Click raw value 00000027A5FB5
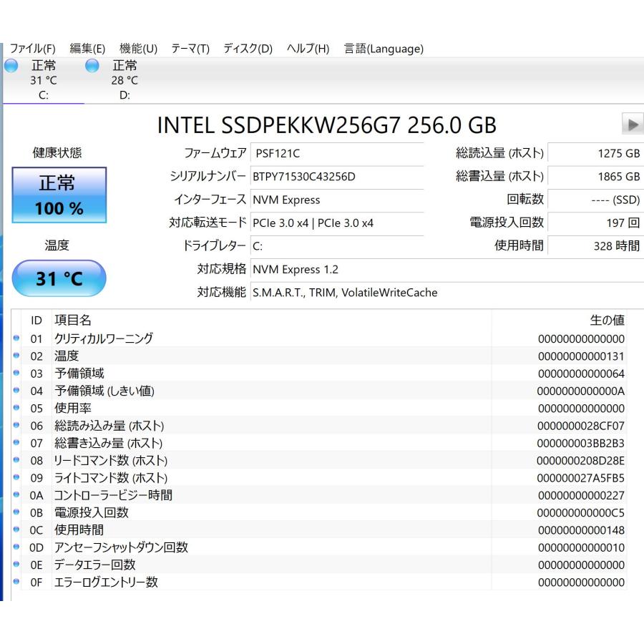Image resolution: width=644 pixels, height=644 pixels. [x=581, y=478]
